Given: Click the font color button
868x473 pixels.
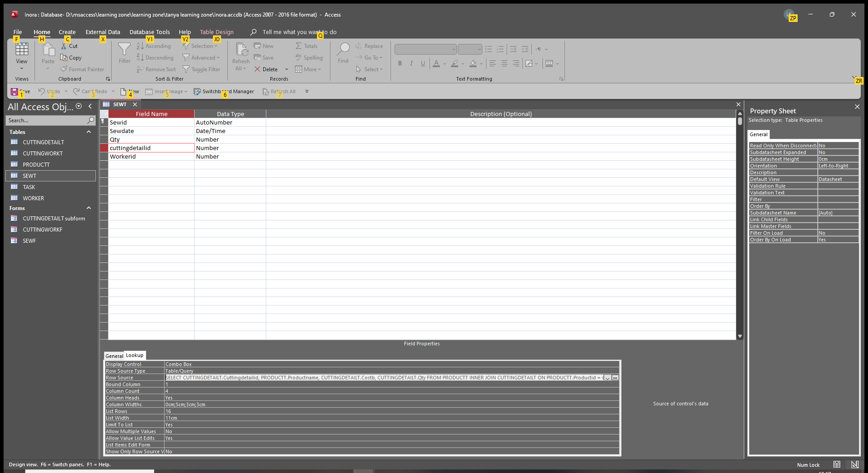Looking at the screenshot, I should click(x=436, y=64).
